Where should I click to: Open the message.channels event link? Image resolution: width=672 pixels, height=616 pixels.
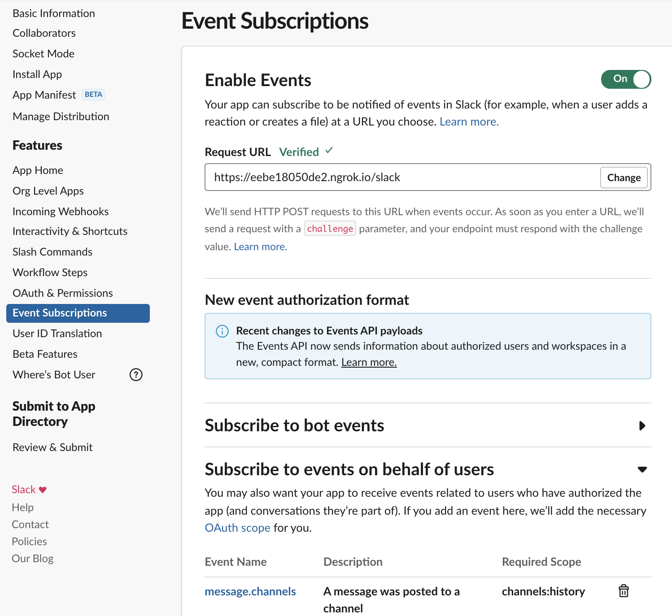(250, 592)
